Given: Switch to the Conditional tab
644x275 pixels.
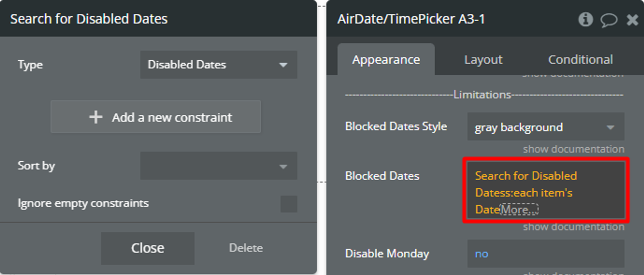Looking at the screenshot, I should click(580, 59).
